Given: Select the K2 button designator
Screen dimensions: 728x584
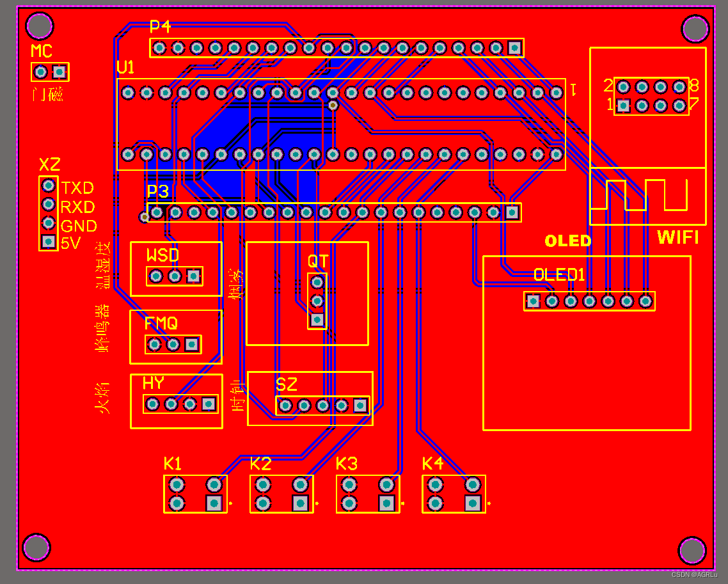Looking at the screenshot, I should point(260,464).
